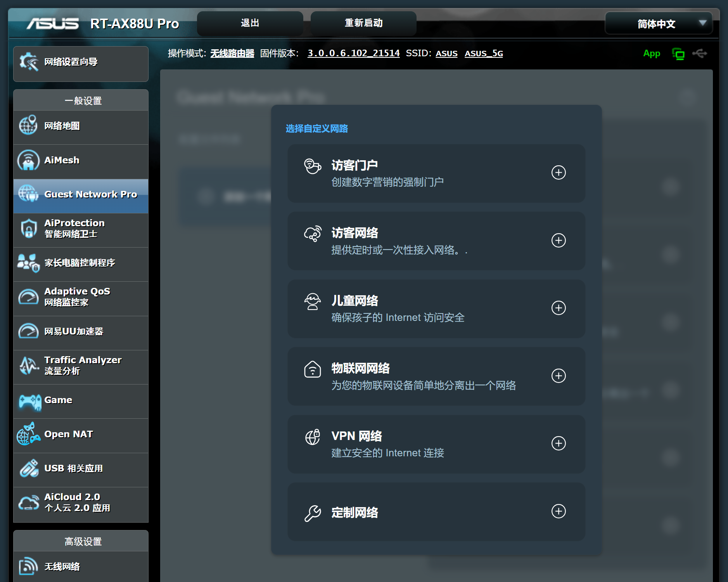Add a customized network (定制网络) with plus
This screenshot has height=582, width=728.
pos(559,511)
